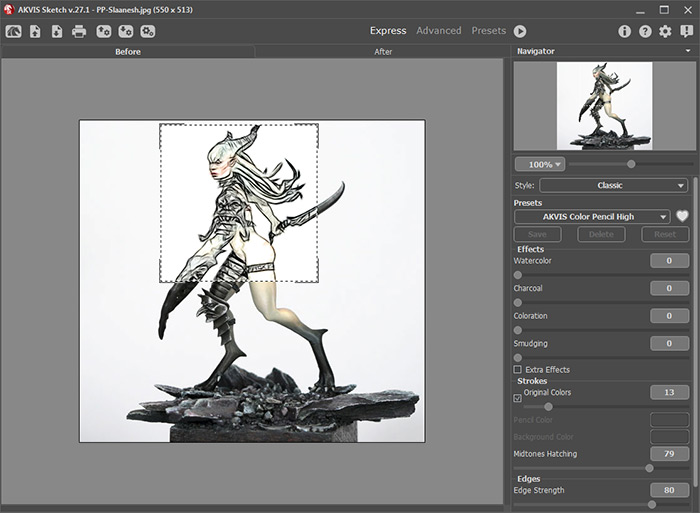
Task: Click the settings panel vertical scrollbar
Action: click(x=695, y=333)
